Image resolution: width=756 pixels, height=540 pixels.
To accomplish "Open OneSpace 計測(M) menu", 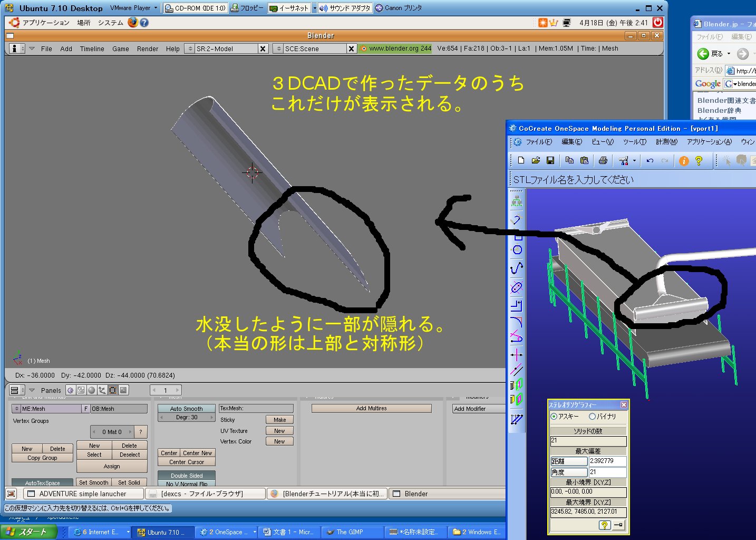I will (666, 142).
